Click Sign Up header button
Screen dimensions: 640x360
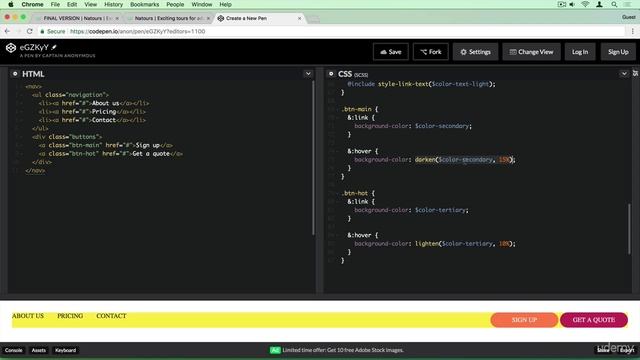(x=618, y=52)
